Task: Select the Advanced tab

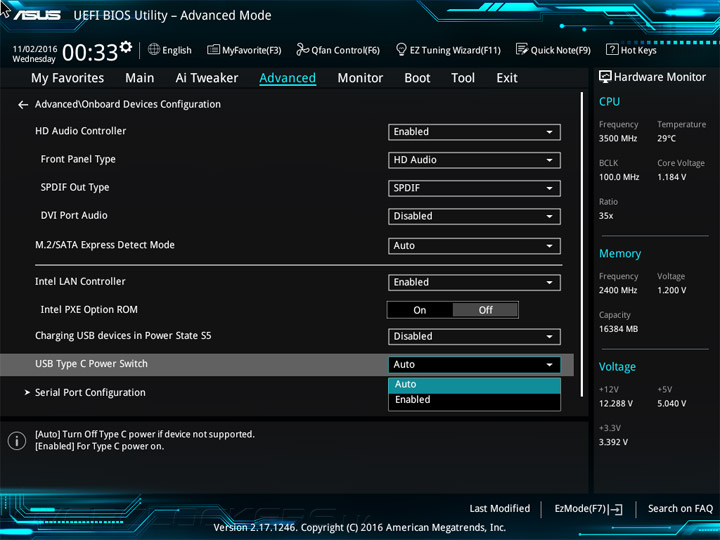Action: click(287, 78)
